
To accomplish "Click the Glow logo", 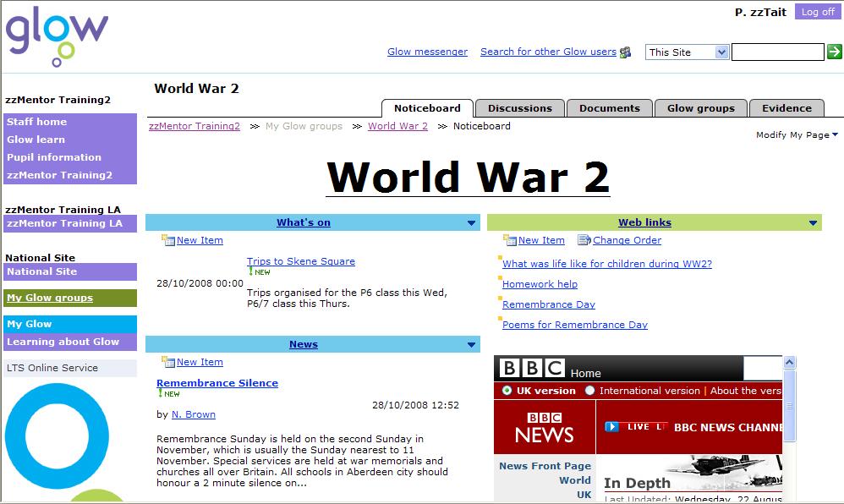I will 57,36.
